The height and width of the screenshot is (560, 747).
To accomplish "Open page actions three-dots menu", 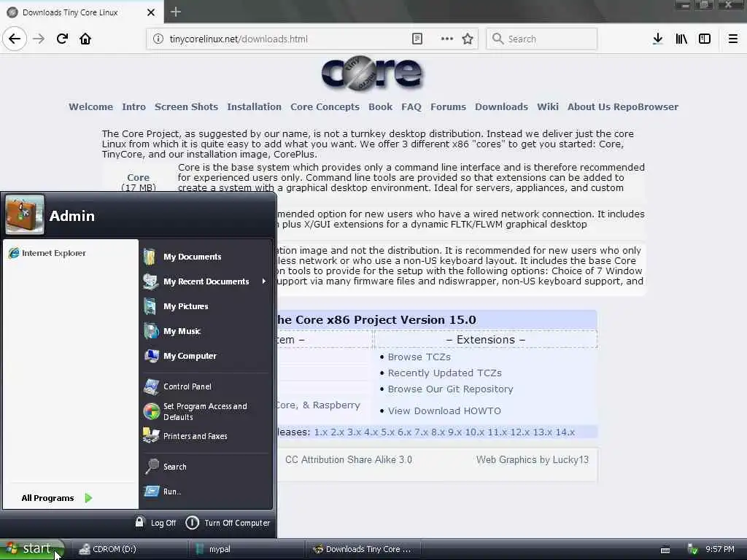I will coord(447,39).
